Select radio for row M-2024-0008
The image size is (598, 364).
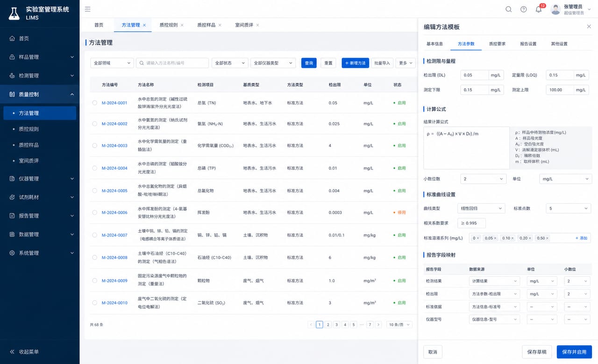[x=94, y=258]
